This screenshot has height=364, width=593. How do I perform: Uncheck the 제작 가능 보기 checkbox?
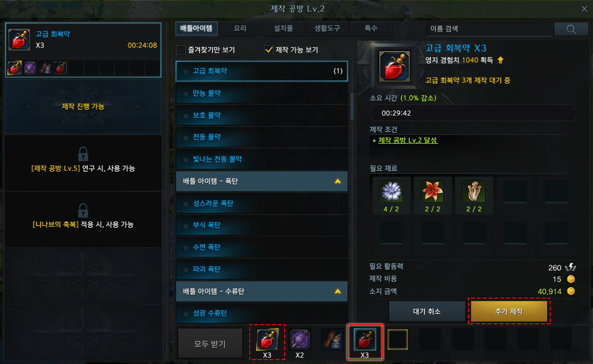269,50
